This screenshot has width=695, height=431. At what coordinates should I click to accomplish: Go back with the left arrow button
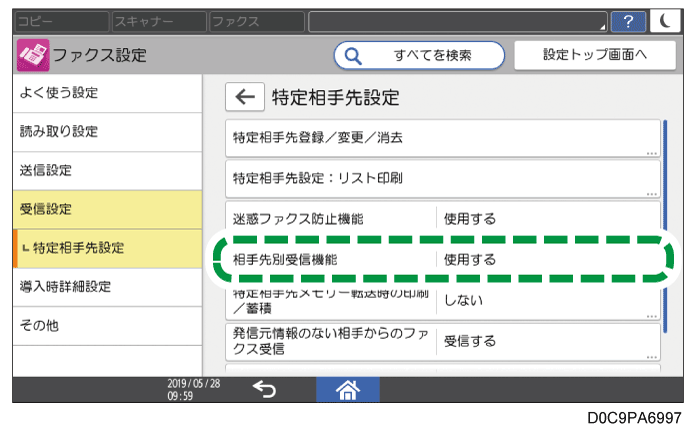tap(245, 97)
